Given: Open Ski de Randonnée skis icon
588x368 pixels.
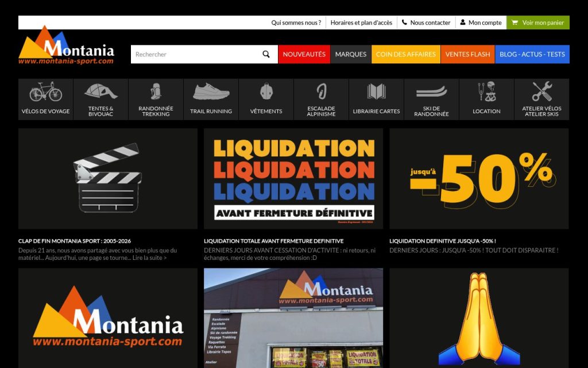Looking at the screenshot, I should pos(432,91).
